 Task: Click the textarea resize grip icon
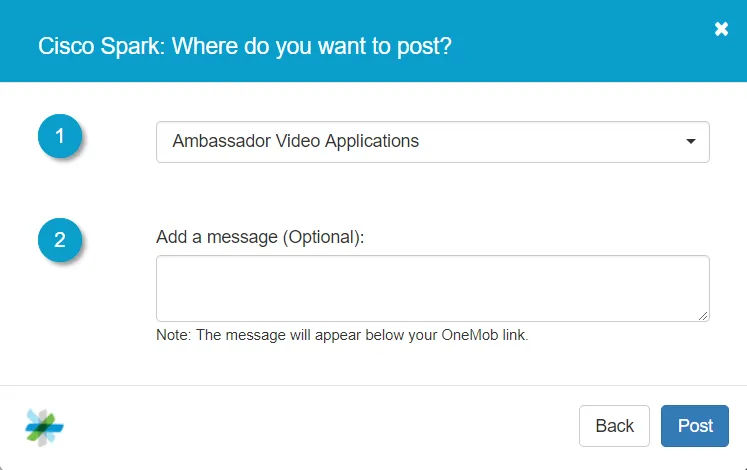point(703,316)
